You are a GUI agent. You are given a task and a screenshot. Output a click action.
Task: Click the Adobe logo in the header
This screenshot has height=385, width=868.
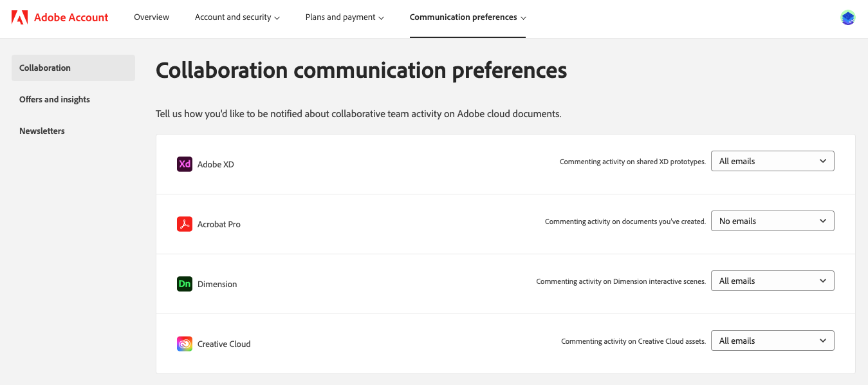(x=19, y=17)
